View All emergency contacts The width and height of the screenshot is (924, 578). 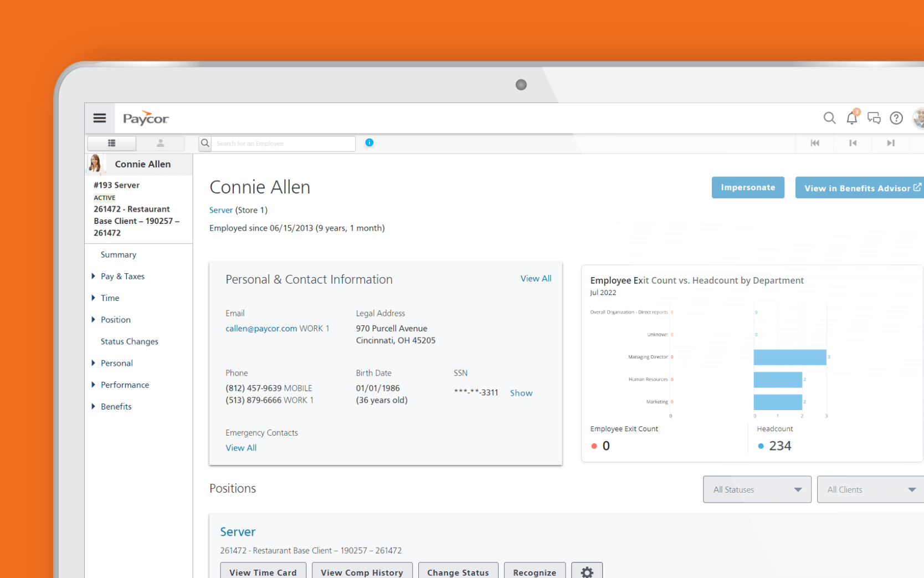(x=241, y=448)
